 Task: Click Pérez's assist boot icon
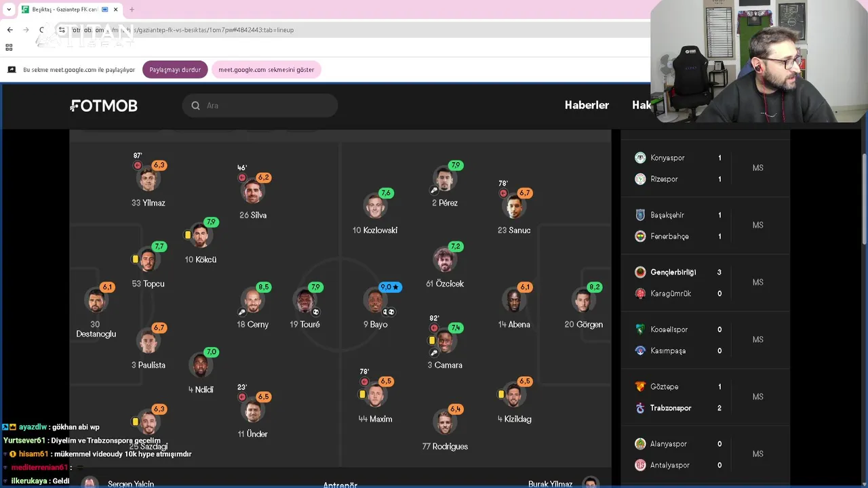(434, 191)
